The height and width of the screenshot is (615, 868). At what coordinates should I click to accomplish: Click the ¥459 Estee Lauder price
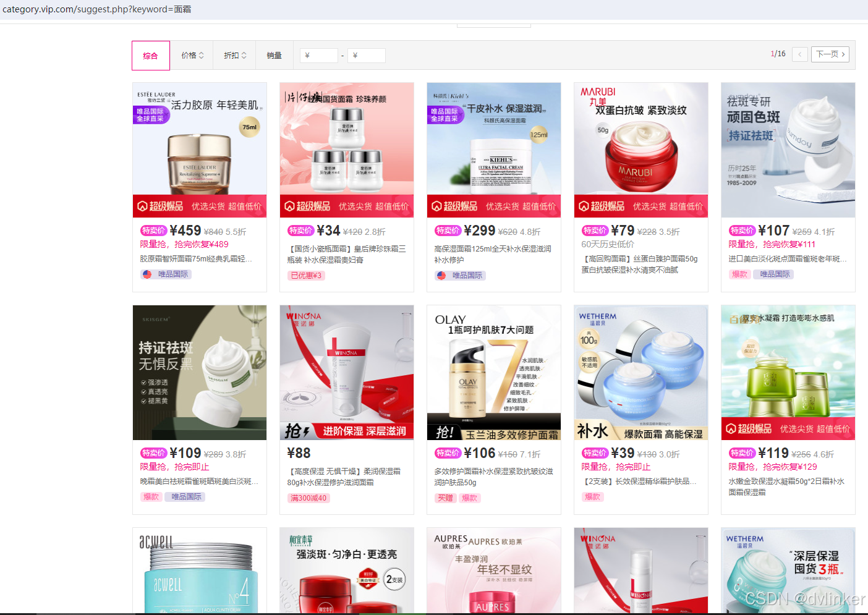coord(185,231)
